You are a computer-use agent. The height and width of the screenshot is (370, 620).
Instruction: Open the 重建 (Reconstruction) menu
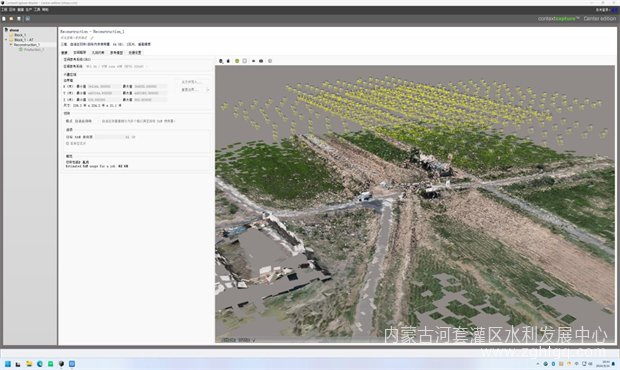pos(21,9)
